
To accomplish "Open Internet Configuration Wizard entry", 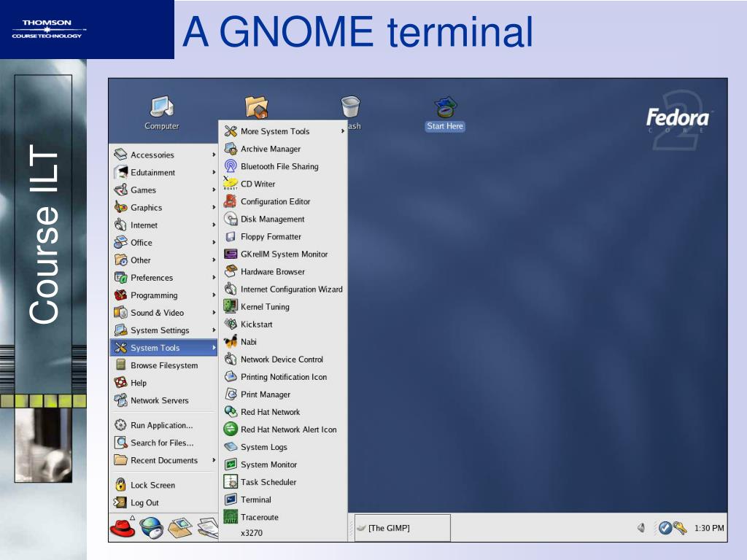I will (283, 289).
